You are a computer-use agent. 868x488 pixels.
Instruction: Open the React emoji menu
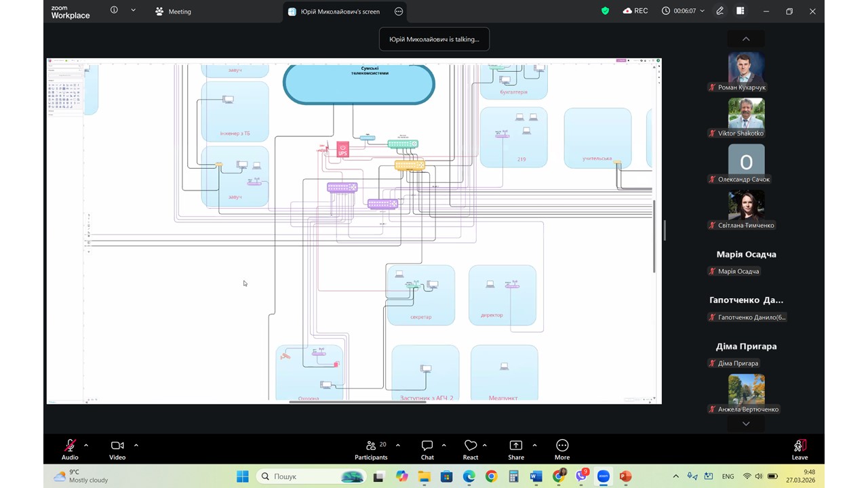[x=471, y=449]
